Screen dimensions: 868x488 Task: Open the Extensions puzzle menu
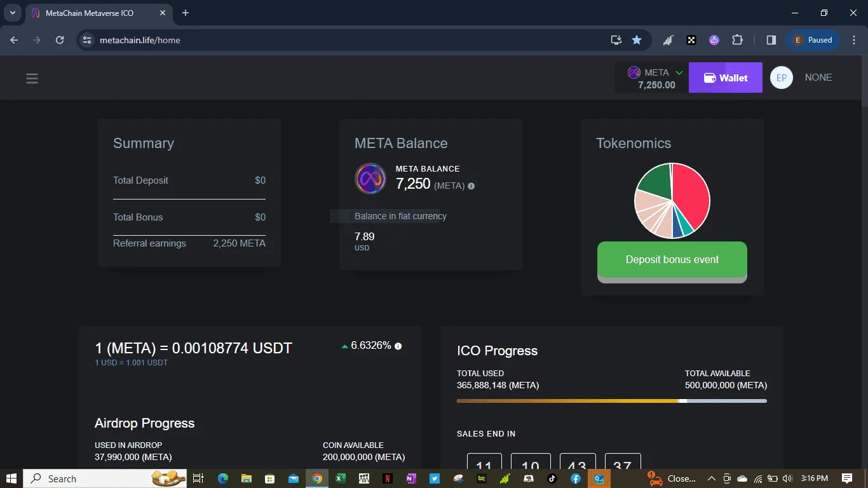click(737, 40)
